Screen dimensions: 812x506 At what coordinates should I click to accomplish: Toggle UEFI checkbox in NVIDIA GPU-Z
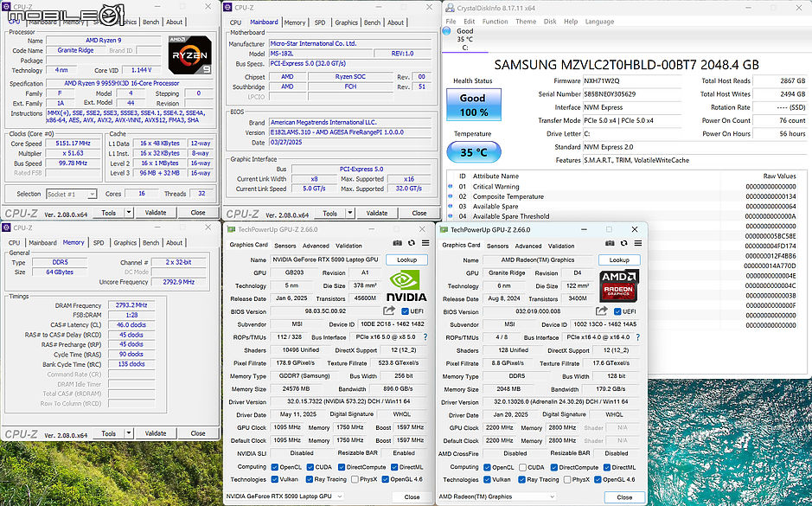pyautogui.click(x=406, y=311)
